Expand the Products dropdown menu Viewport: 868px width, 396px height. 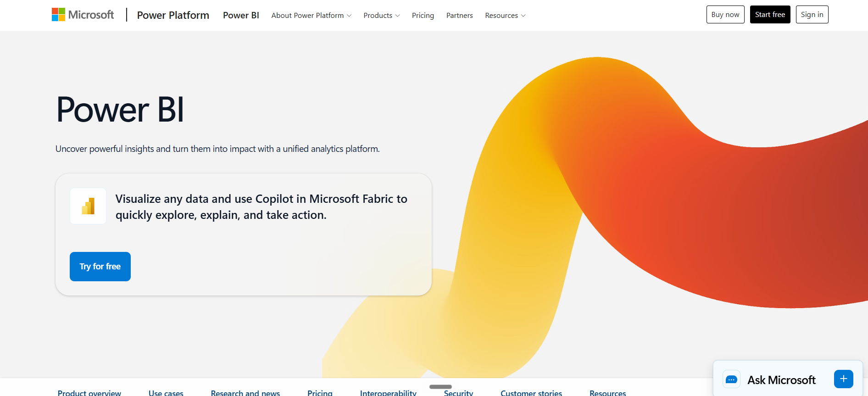tap(382, 15)
